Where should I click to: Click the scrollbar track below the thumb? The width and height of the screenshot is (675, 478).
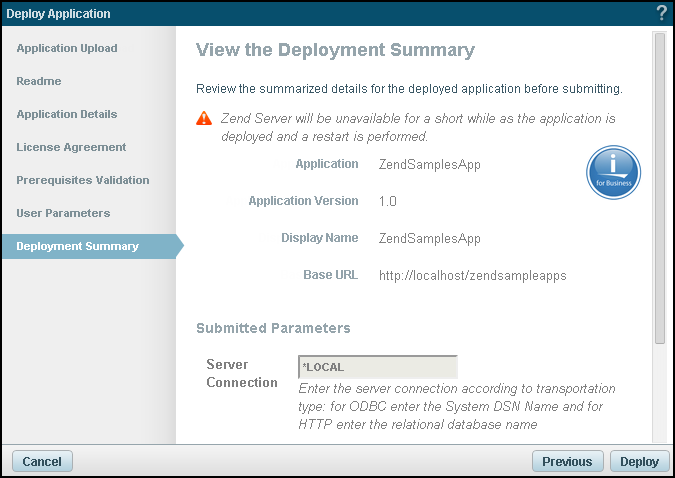(x=660, y=393)
